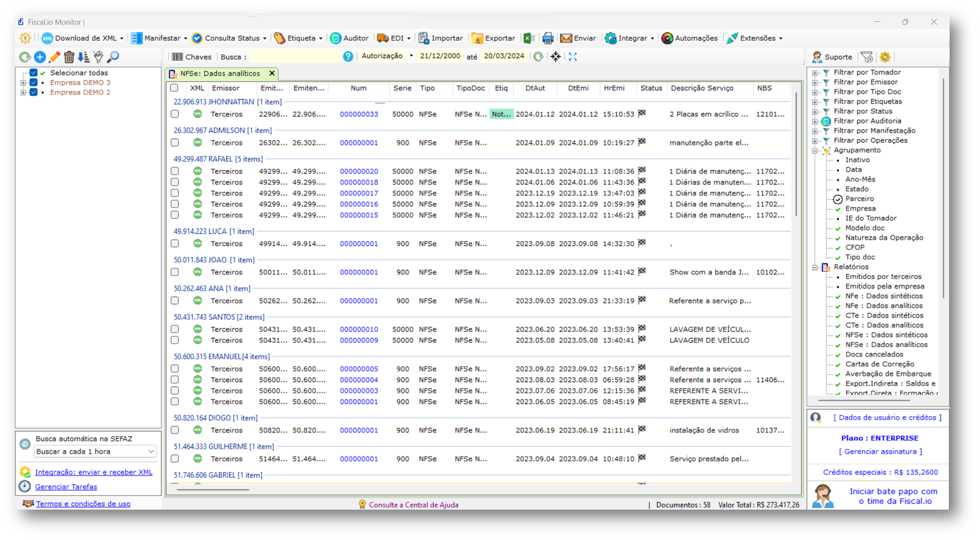Click Consulte a Central de Ajuda

(414, 504)
